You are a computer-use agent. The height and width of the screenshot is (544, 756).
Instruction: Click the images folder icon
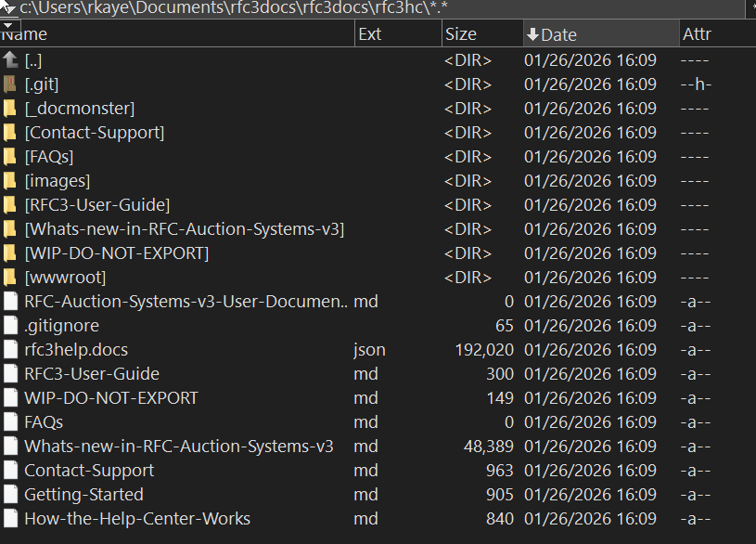coord(10,181)
